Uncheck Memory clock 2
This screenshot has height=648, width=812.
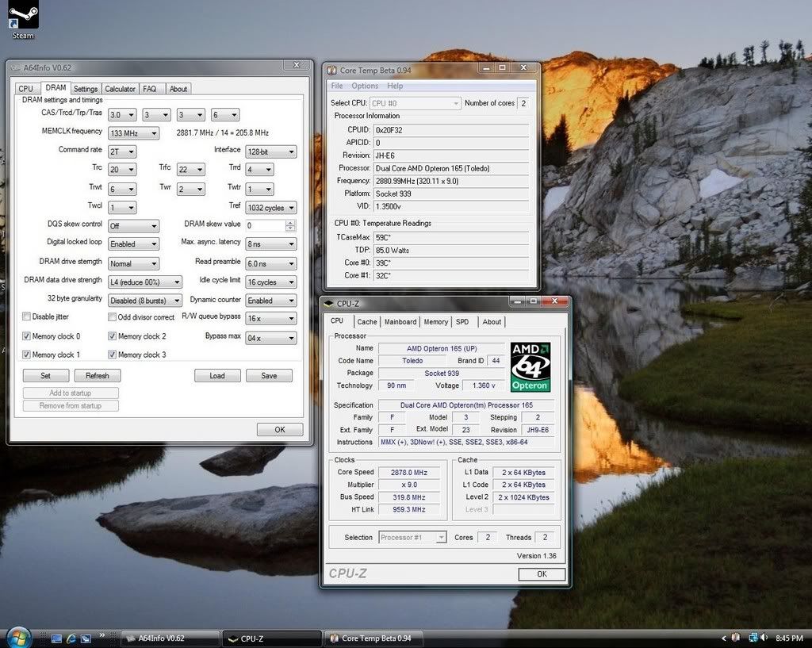[112, 336]
